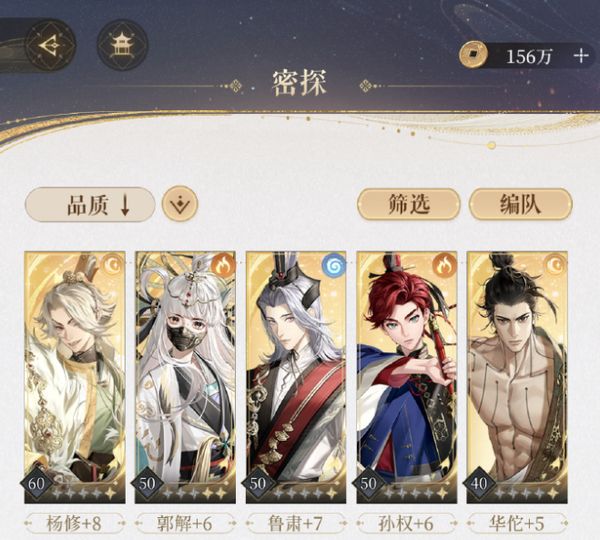This screenshot has width=600, height=540.
Task: Open the 品质 sort dropdown
Action: [x=90, y=204]
